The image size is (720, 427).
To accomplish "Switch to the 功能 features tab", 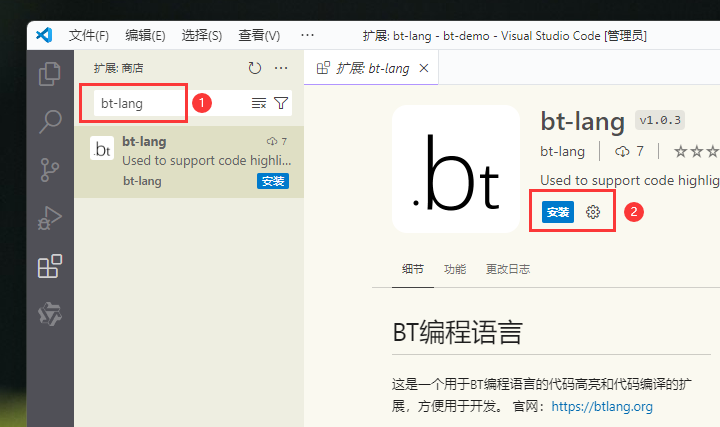I will pos(455,269).
